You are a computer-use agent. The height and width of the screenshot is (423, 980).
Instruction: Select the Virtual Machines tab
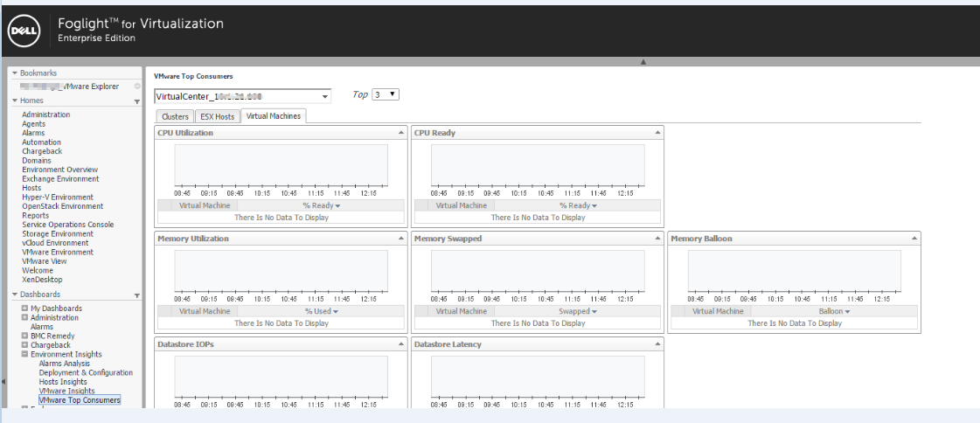[x=274, y=116]
